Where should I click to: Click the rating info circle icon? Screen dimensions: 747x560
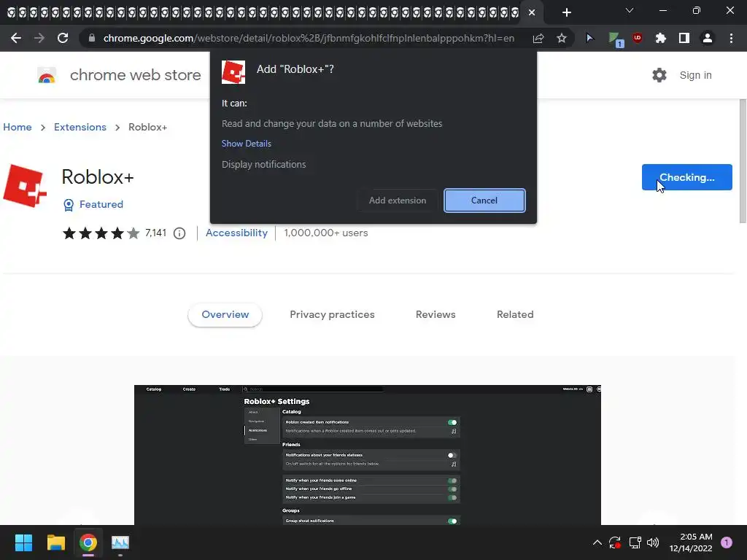coord(179,233)
